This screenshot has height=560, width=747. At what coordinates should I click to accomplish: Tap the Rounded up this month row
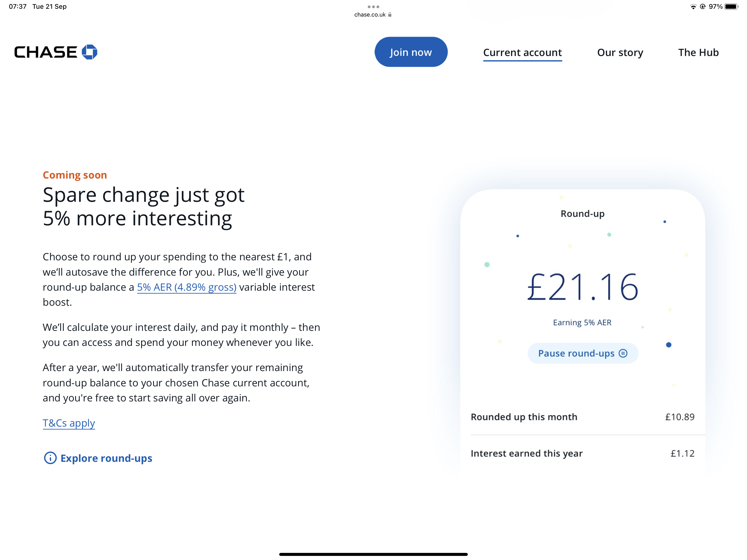click(x=583, y=417)
